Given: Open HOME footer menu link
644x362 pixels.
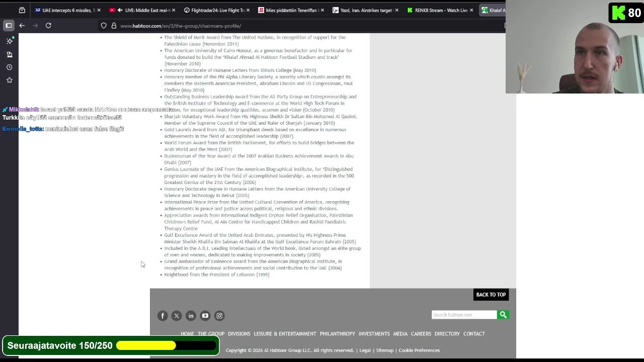Looking at the screenshot, I should pos(187,334).
